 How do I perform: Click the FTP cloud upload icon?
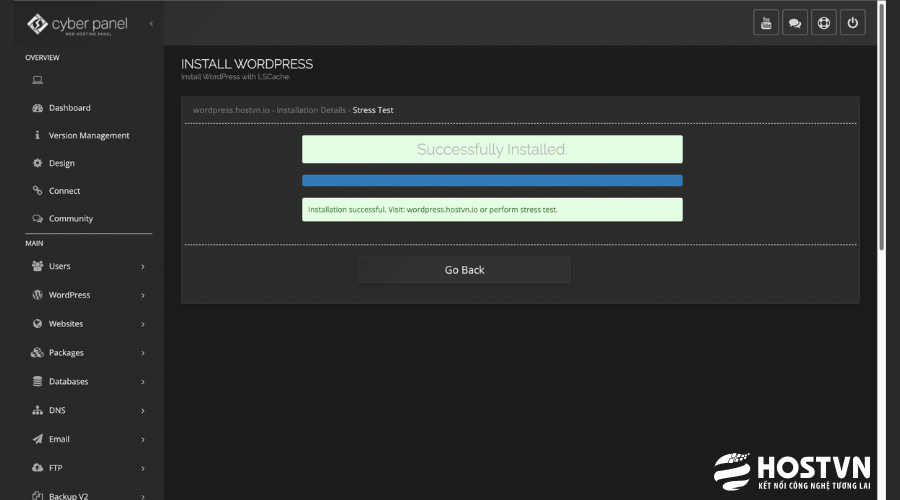click(37, 468)
